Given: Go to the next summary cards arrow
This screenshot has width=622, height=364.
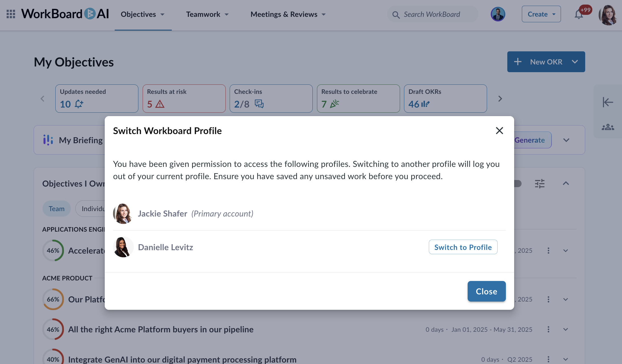Looking at the screenshot, I should [x=500, y=99].
